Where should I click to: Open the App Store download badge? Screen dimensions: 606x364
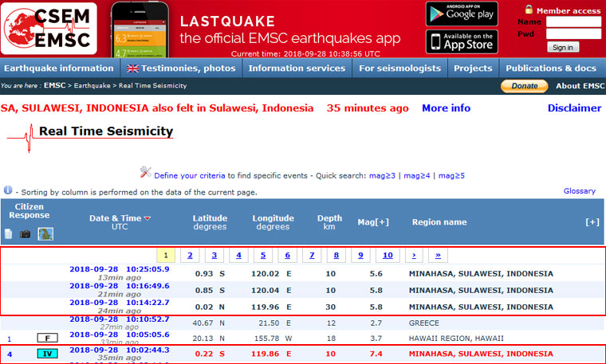coord(462,41)
